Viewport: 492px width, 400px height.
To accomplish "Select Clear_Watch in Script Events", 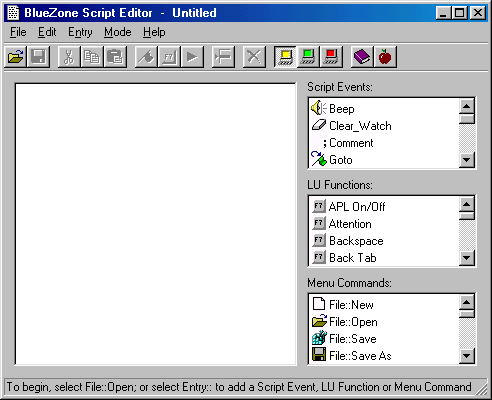I will tap(360, 126).
